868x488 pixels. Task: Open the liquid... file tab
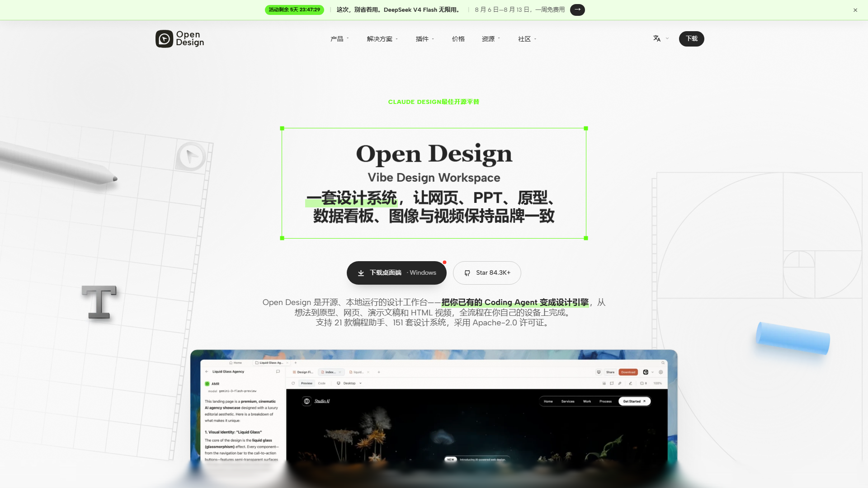[x=356, y=372]
